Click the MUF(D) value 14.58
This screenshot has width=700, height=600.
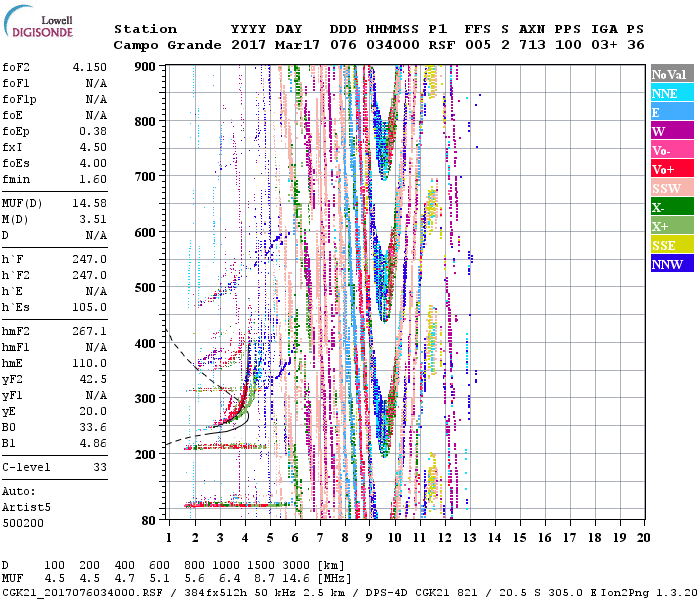click(x=90, y=204)
